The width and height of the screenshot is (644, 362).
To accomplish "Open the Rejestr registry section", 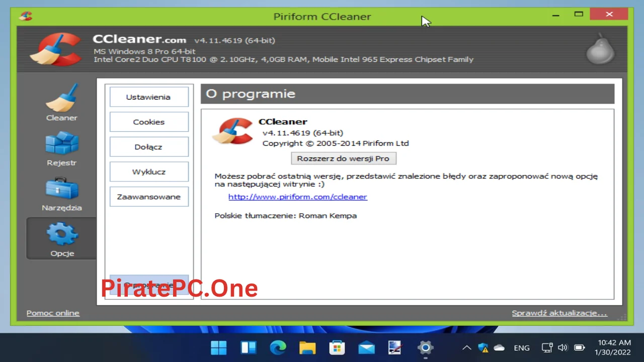I will (61, 149).
